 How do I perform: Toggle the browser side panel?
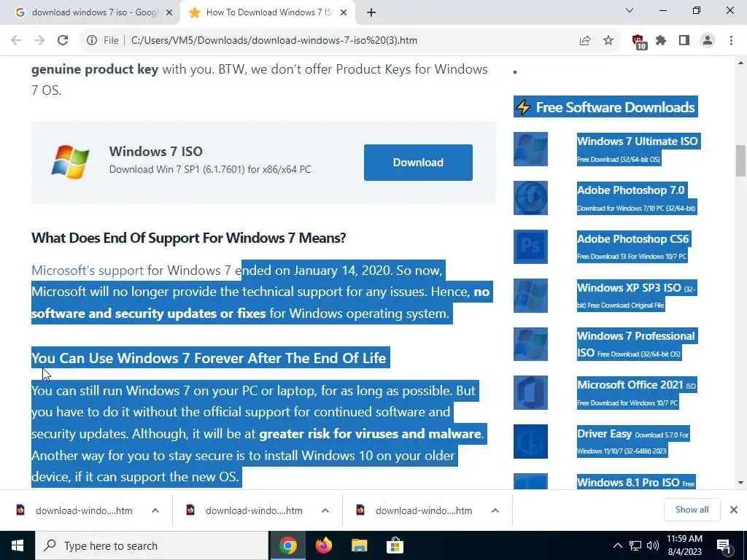(684, 41)
